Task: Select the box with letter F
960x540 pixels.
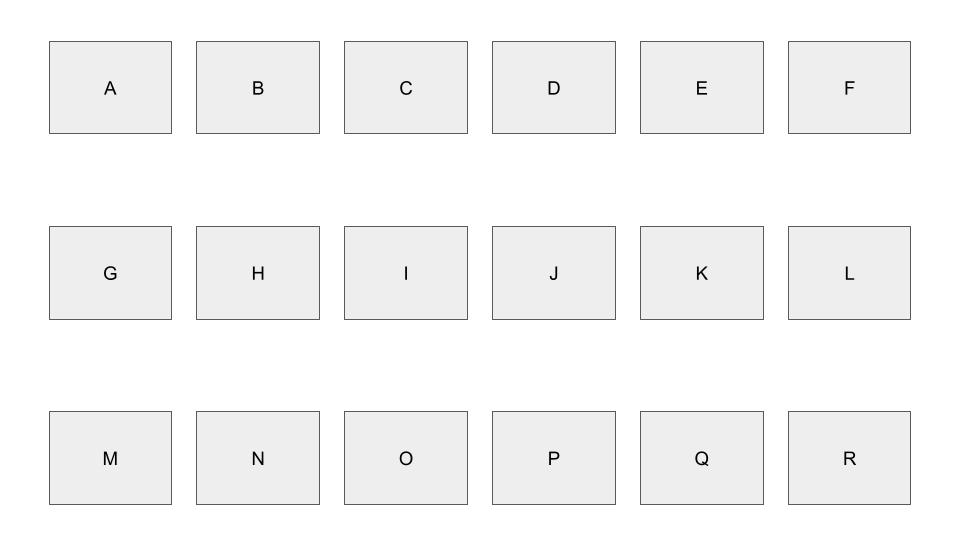Action: (849, 88)
